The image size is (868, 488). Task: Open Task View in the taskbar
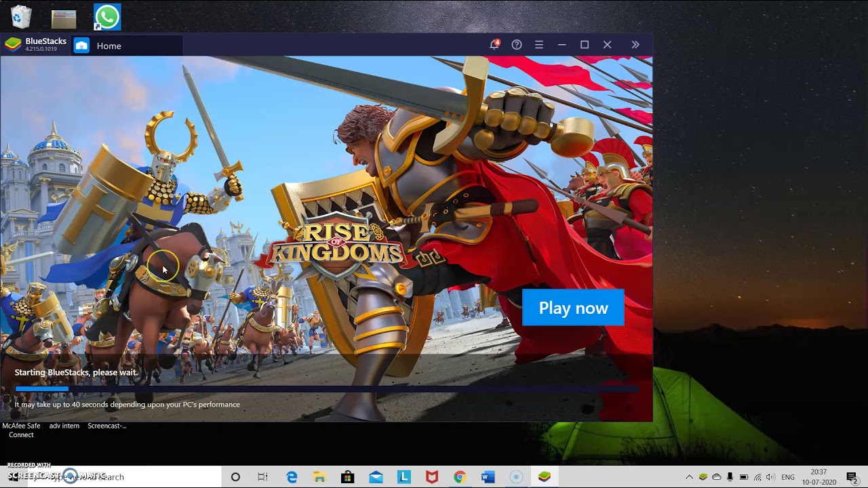coord(263,477)
